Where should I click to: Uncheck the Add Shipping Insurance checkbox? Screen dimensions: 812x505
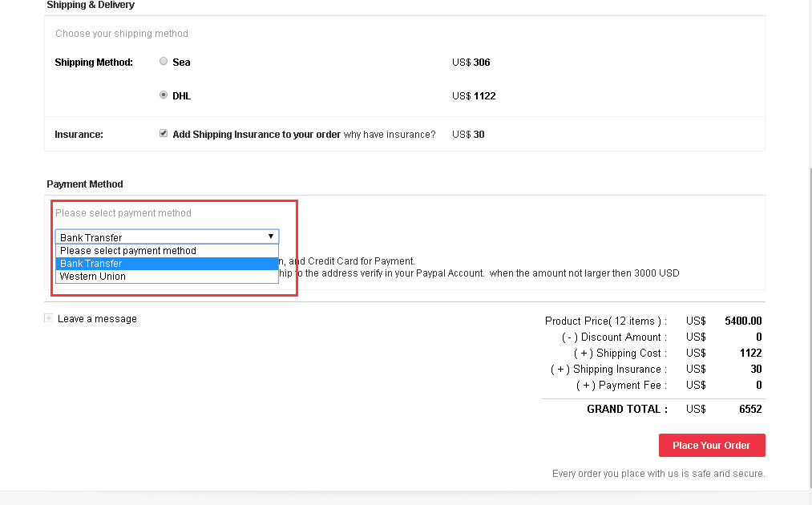coord(164,134)
